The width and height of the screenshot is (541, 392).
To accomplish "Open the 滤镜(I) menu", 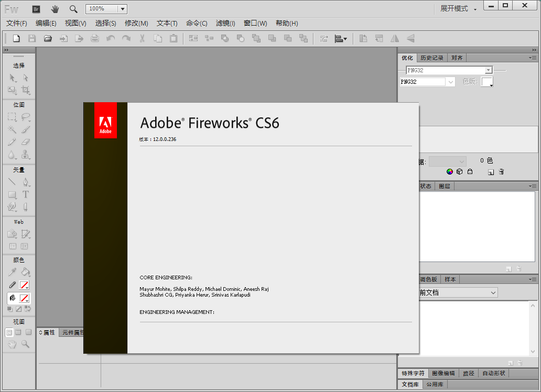I will coord(225,23).
